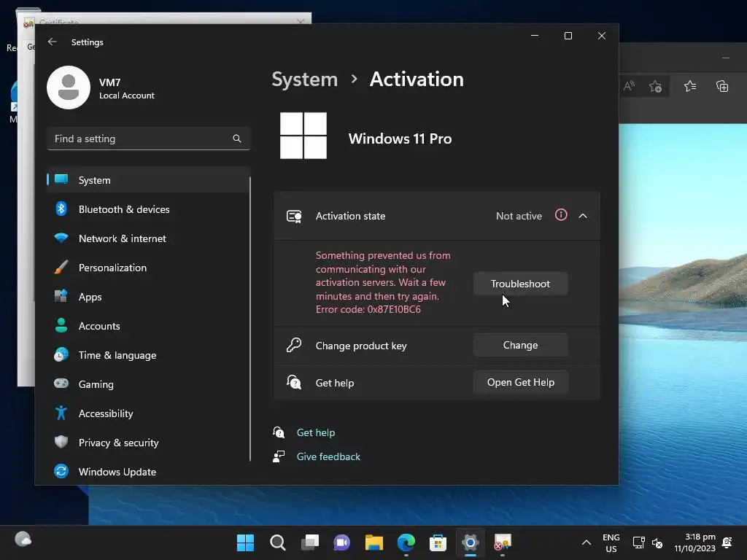Open the VM7 Local Account profile

click(x=101, y=88)
